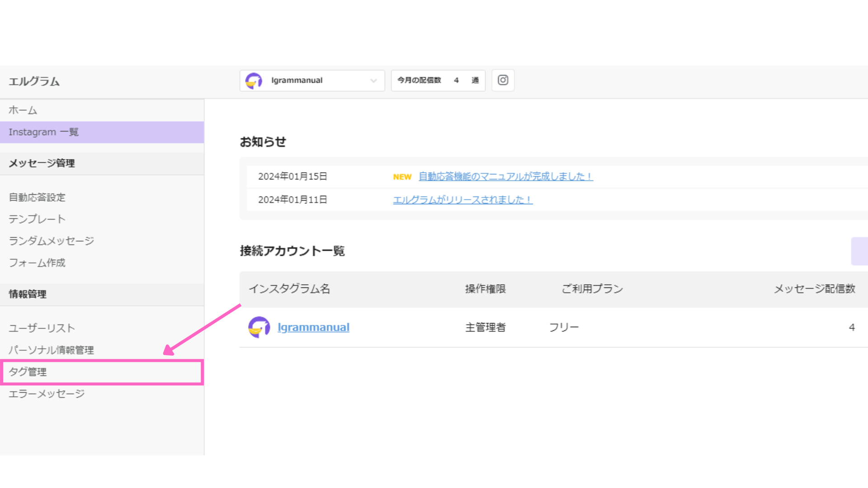This screenshot has height=488, width=868.
Task: Open the highlighted タグ管理 menu item
Action: click(x=28, y=372)
